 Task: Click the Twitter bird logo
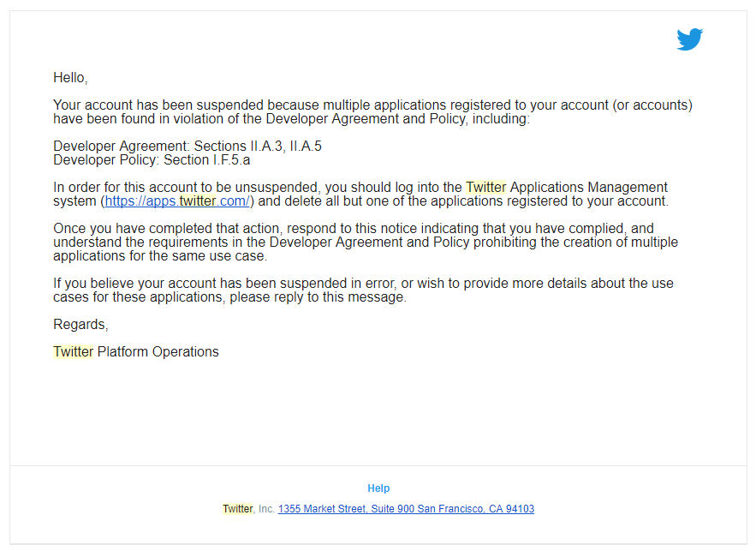[689, 39]
